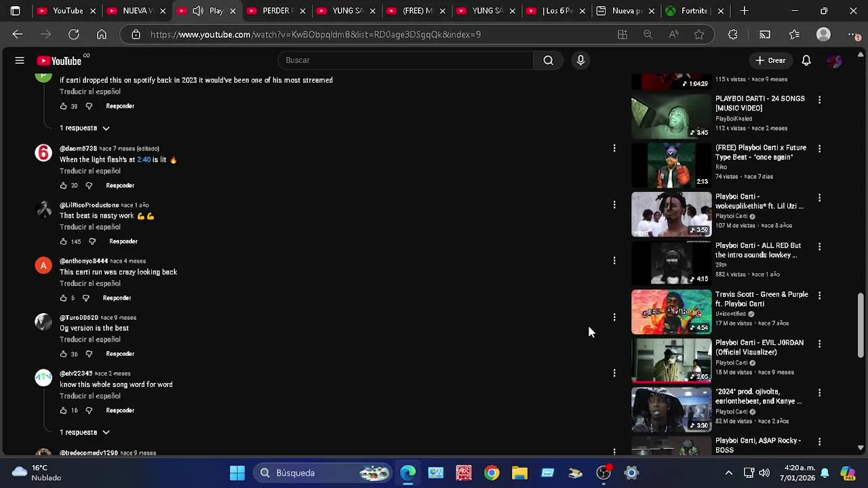This screenshot has width=868, height=488.
Task: Open 'wokeuplikethis* ft. Lil Uzi' thumbnail
Action: click(x=671, y=214)
